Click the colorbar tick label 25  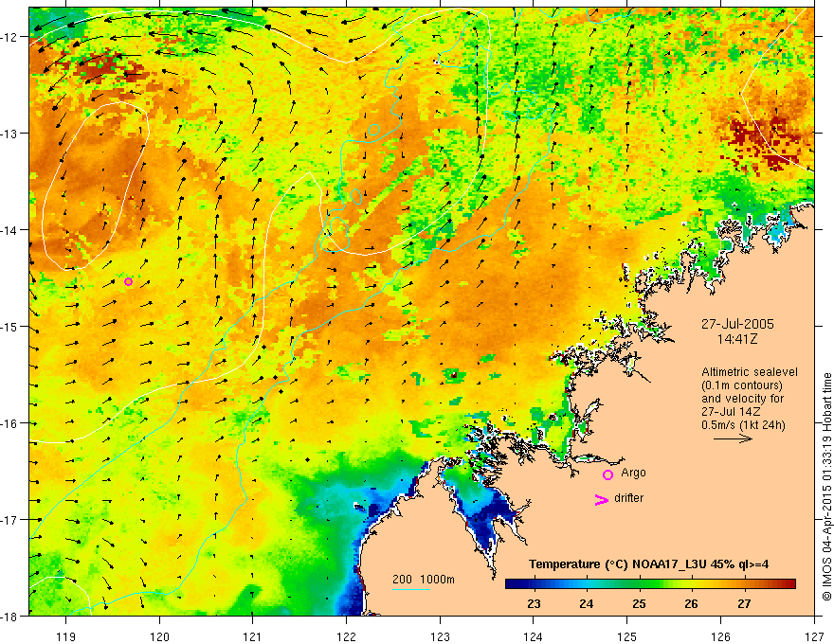tap(639, 603)
